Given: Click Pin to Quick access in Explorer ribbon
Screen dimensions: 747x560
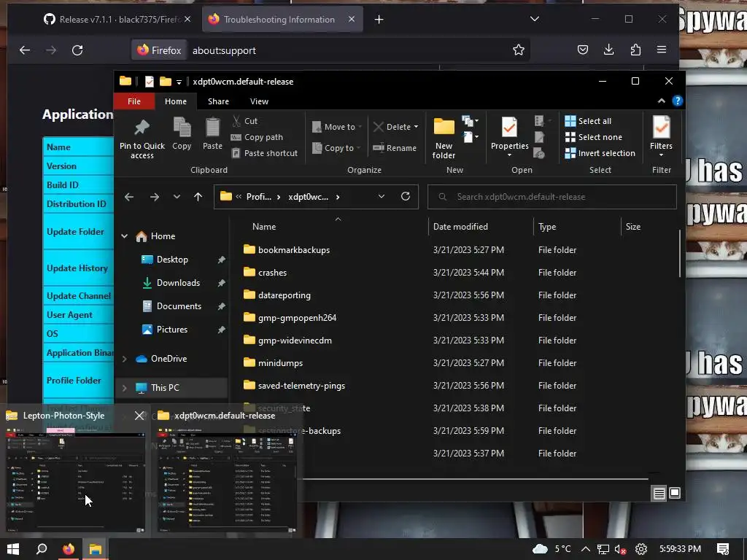Looking at the screenshot, I should (142, 138).
